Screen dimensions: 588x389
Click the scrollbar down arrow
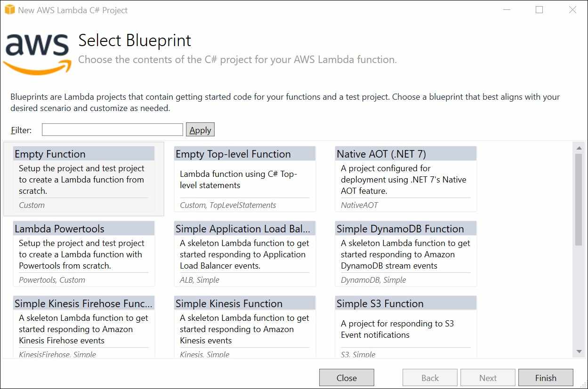[579, 352]
